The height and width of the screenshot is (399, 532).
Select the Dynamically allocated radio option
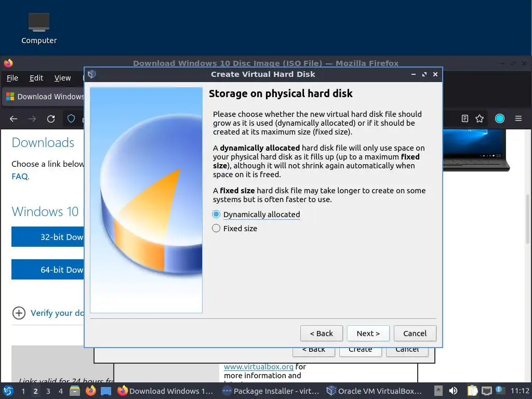pyautogui.click(x=256, y=215)
